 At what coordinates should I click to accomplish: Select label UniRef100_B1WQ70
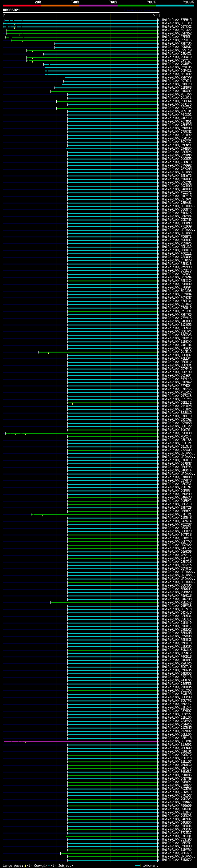tap(176, 860)
